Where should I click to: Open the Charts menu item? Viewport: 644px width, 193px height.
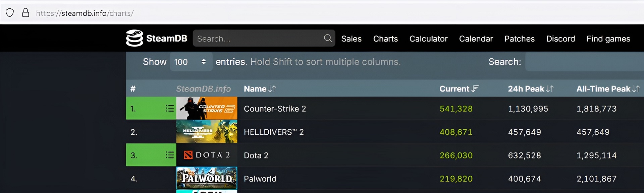(385, 39)
